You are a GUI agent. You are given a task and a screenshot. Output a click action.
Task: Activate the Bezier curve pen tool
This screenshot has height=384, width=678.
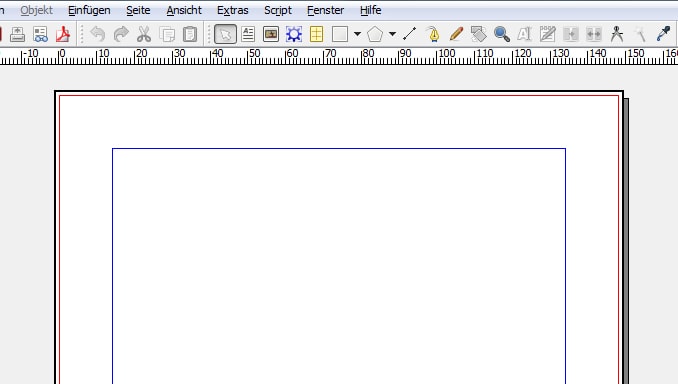point(433,34)
